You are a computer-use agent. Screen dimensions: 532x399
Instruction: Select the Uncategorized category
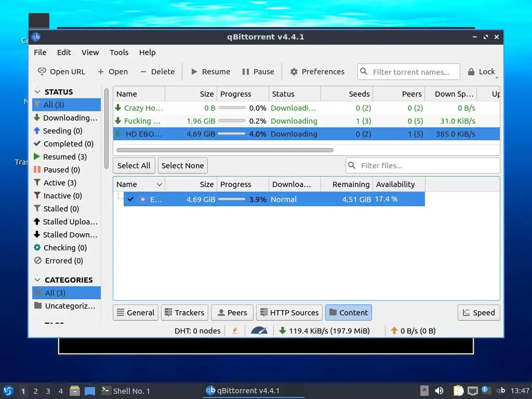[x=66, y=306]
